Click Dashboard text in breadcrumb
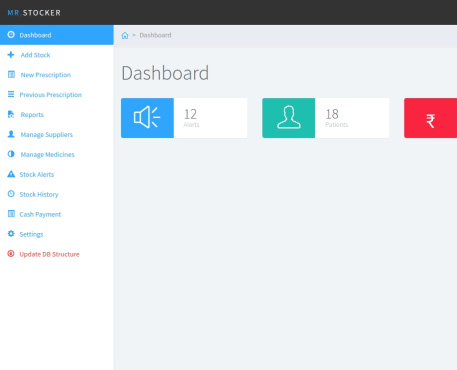Viewport: 457px width, 370px height. [155, 35]
